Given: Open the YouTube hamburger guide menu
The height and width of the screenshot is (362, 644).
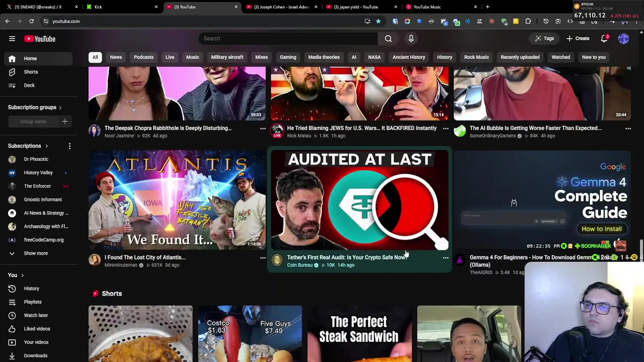Looking at the screenshot, I should click(12, 39).
